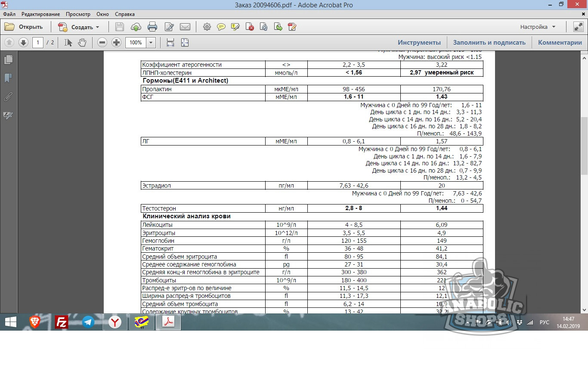
Task: Click the page number input field
Action: 38,43
